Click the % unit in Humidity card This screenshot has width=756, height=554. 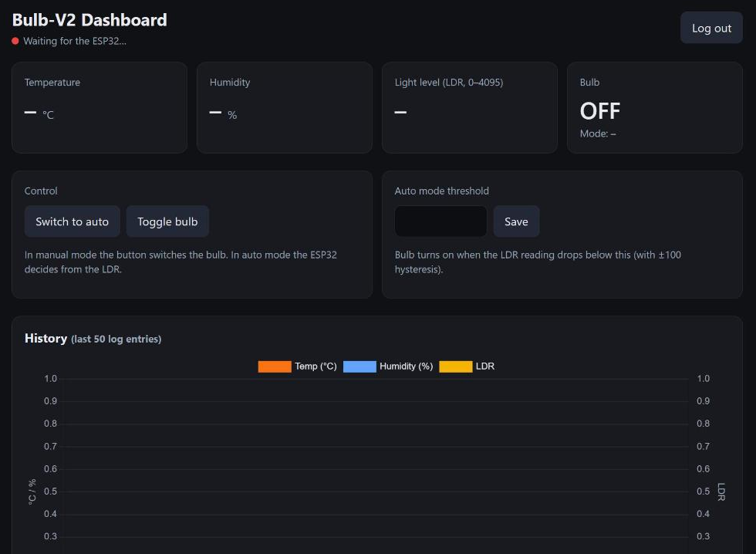coord(232,115)
